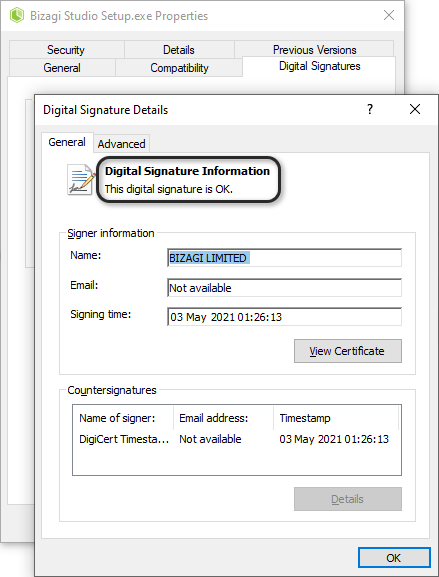Select General tab in Signature Details dialog
This screenshot has width=439, height=577.
click(67, 142)
